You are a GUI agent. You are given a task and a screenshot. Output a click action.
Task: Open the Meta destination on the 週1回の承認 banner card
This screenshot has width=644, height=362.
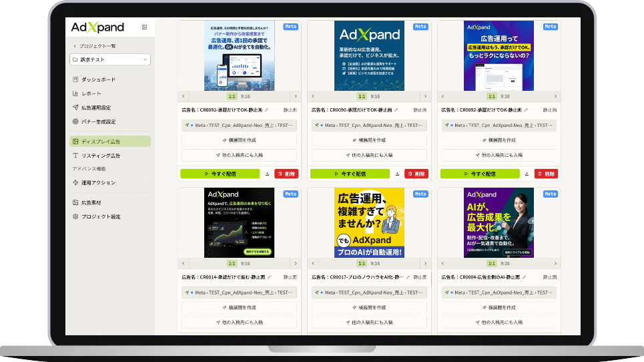[239, 126]
